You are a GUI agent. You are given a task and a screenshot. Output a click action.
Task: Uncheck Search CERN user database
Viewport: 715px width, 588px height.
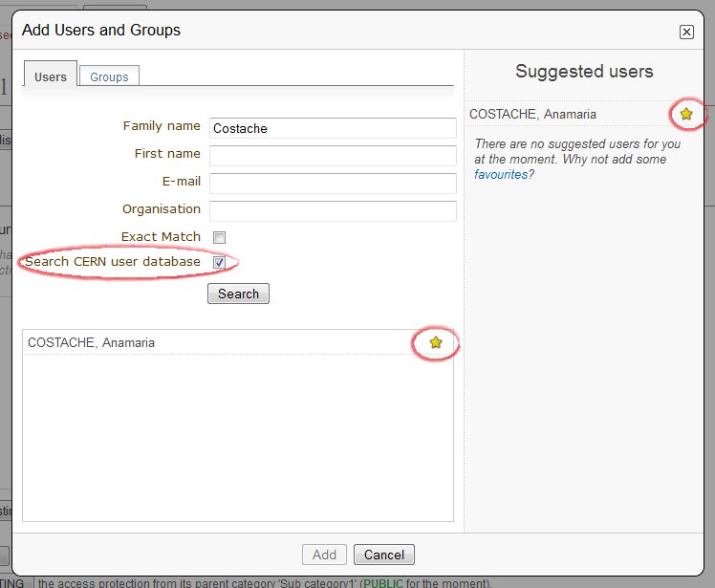click(x=219, y=262)
